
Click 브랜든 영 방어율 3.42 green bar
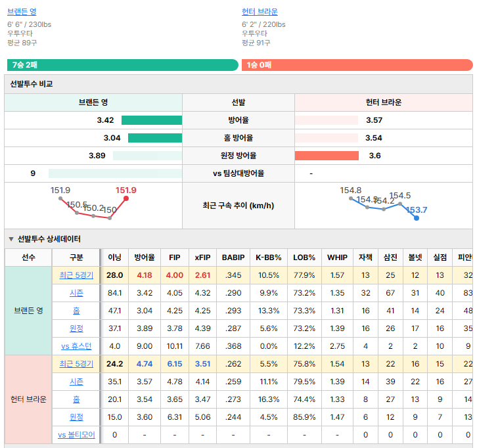click(152, 120)
